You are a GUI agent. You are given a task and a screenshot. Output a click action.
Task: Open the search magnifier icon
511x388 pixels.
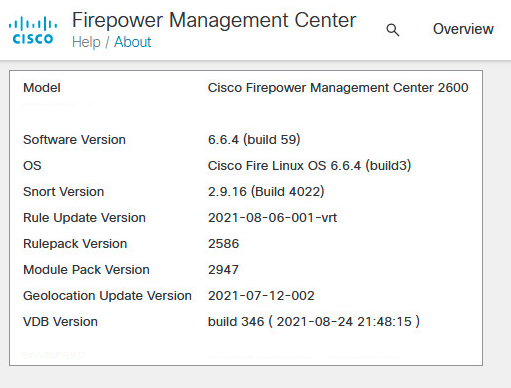[393, 30]
